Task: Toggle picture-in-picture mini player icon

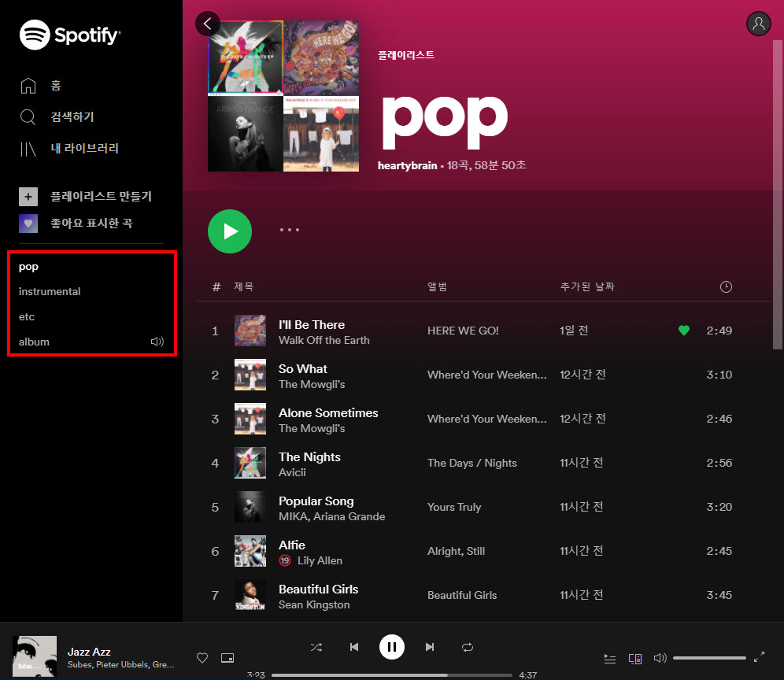Action: 227,657
